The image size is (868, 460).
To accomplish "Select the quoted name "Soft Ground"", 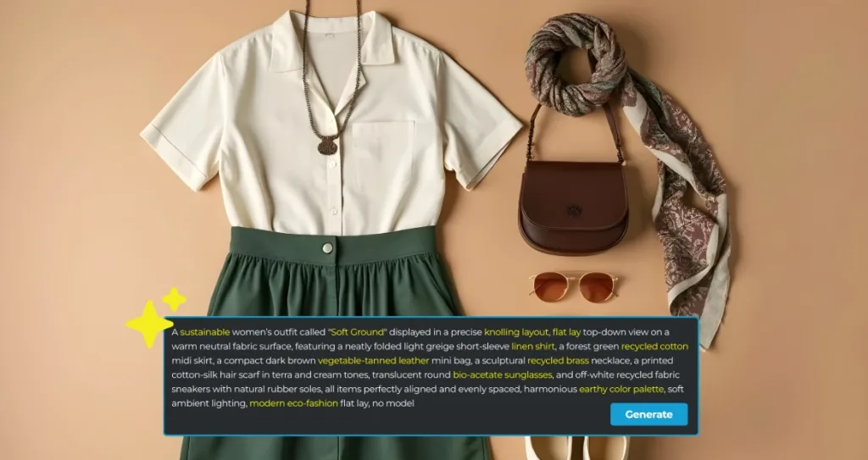I will click(x=357, y=332).
